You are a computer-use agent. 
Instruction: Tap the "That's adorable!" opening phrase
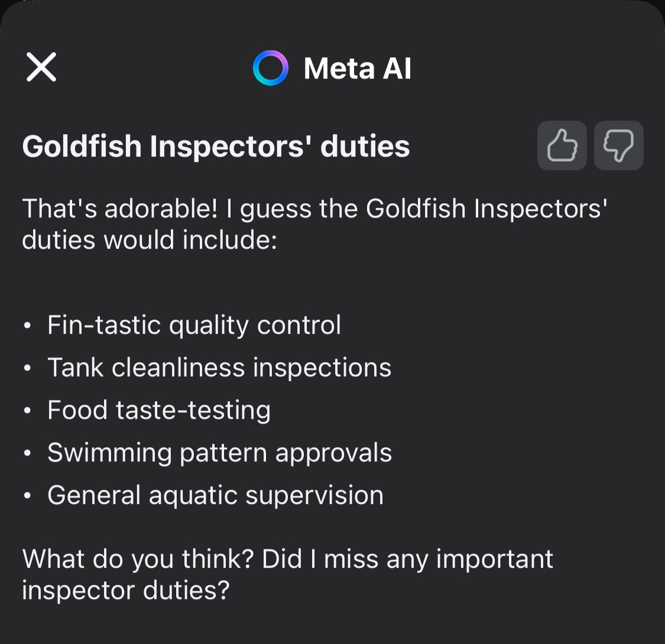119,209
